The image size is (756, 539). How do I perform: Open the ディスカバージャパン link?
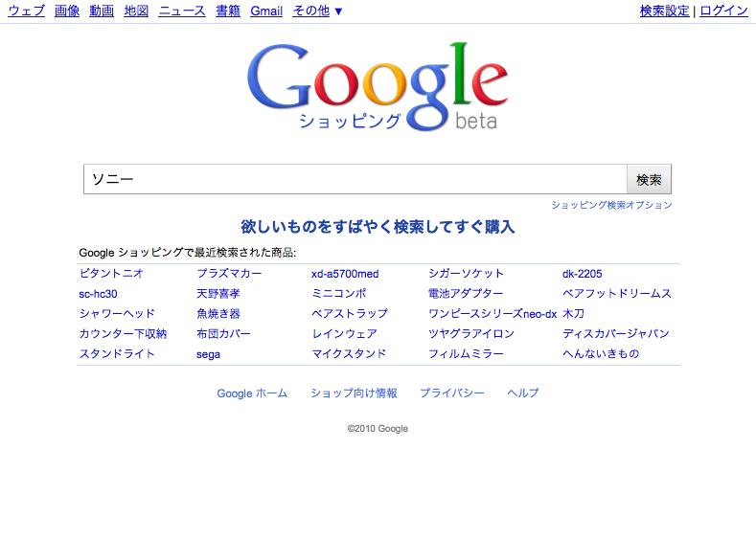pos(616,334)
